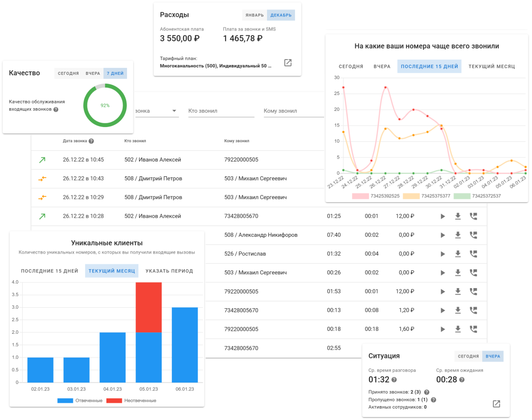The height and width of the screenshot is (420, 532).
Task: Toggle the 73425375377 legend swatch
Action: pos(411,196)
